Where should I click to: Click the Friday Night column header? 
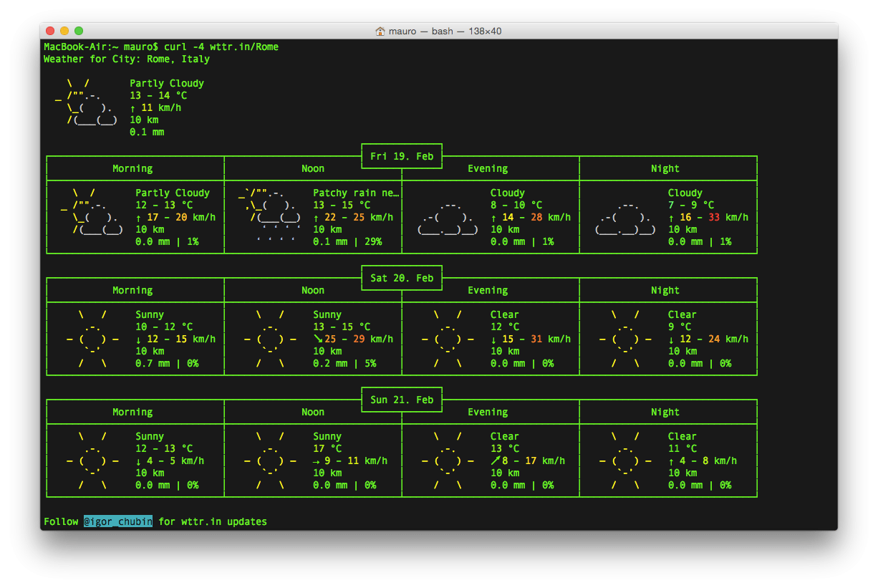click(665, 169)
